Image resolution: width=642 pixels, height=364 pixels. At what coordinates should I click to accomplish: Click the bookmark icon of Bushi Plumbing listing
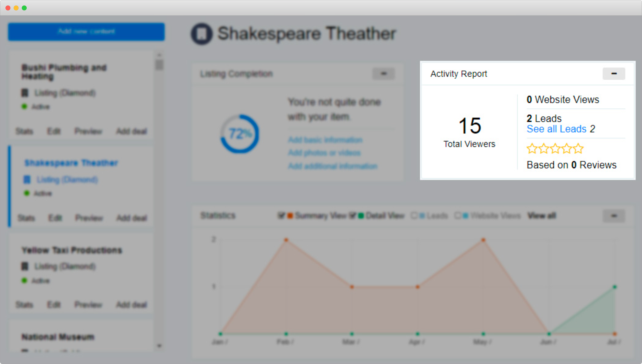[25, 93]
